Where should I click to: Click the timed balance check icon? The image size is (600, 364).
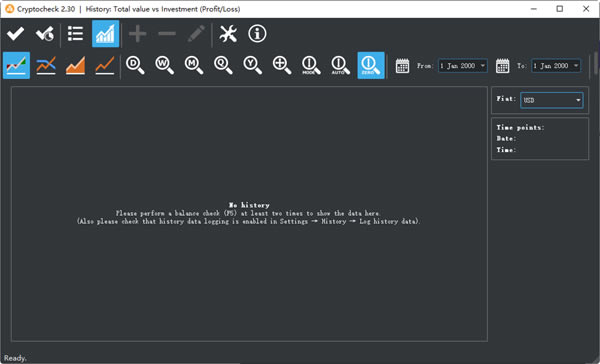coord(45,34)
